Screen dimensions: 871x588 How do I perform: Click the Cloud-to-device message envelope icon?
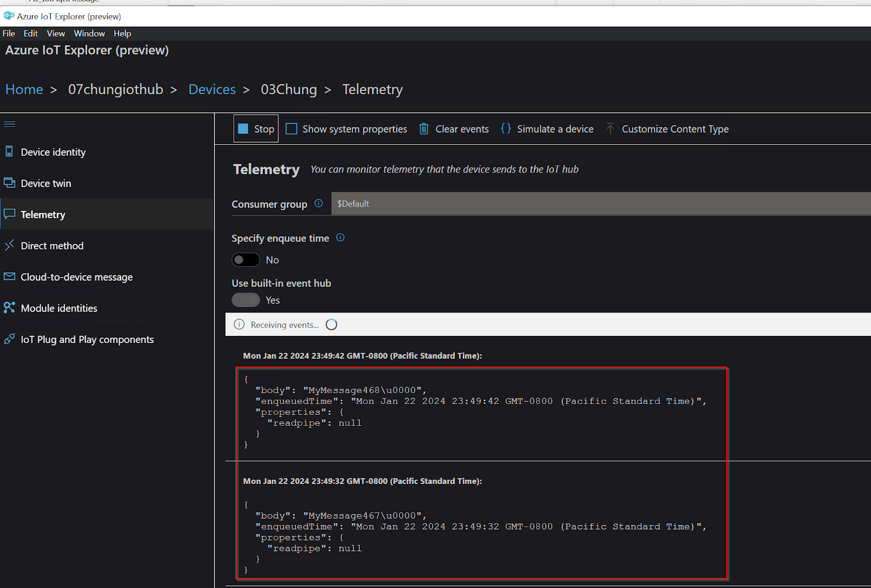click(9, 277)
